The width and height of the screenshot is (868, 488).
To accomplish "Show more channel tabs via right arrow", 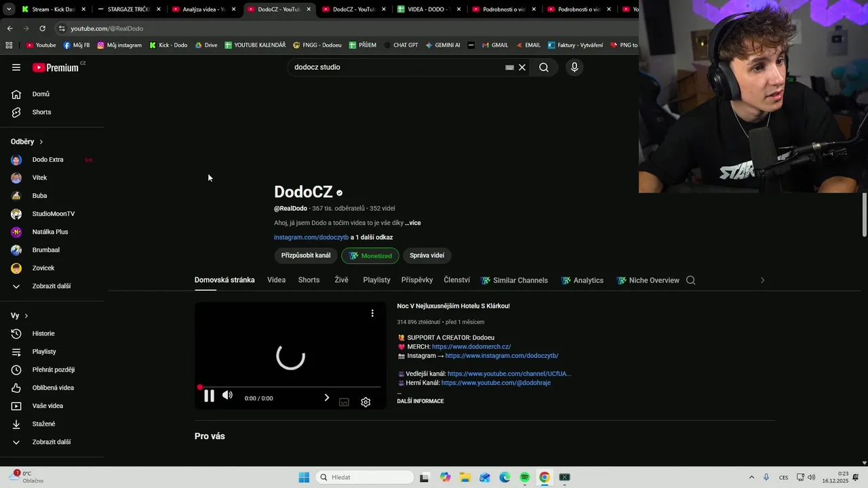I will [762, 280].
